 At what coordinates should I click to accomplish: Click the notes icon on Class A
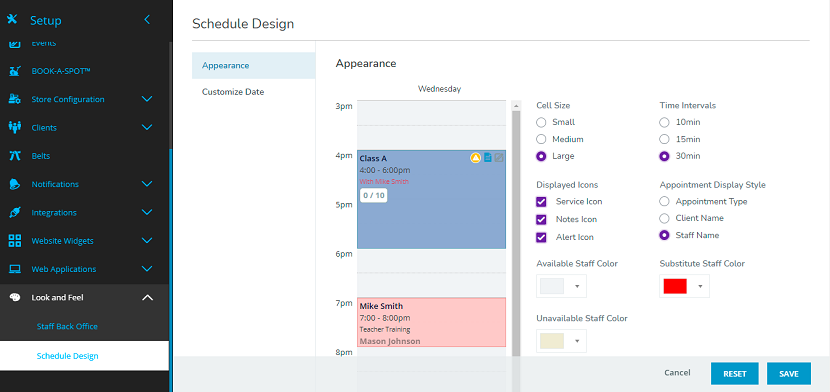point(488,158)
